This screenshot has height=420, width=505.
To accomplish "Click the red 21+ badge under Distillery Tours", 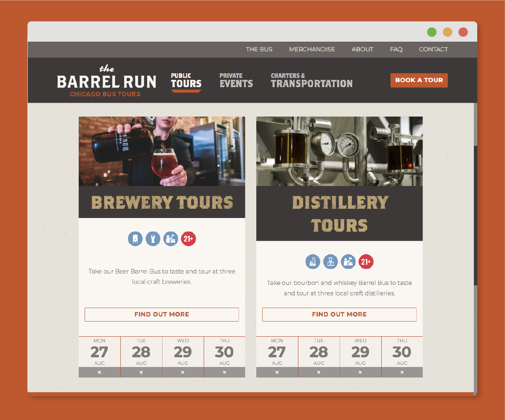I will point(366,261).
